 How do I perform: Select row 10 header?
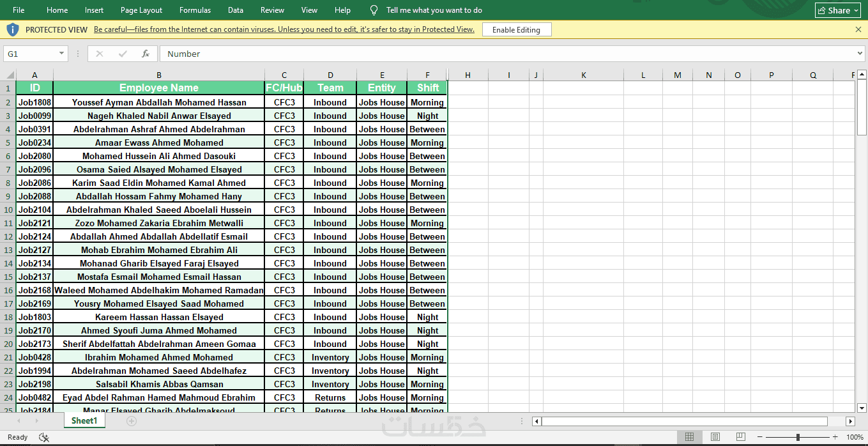[x=8, y=210]
